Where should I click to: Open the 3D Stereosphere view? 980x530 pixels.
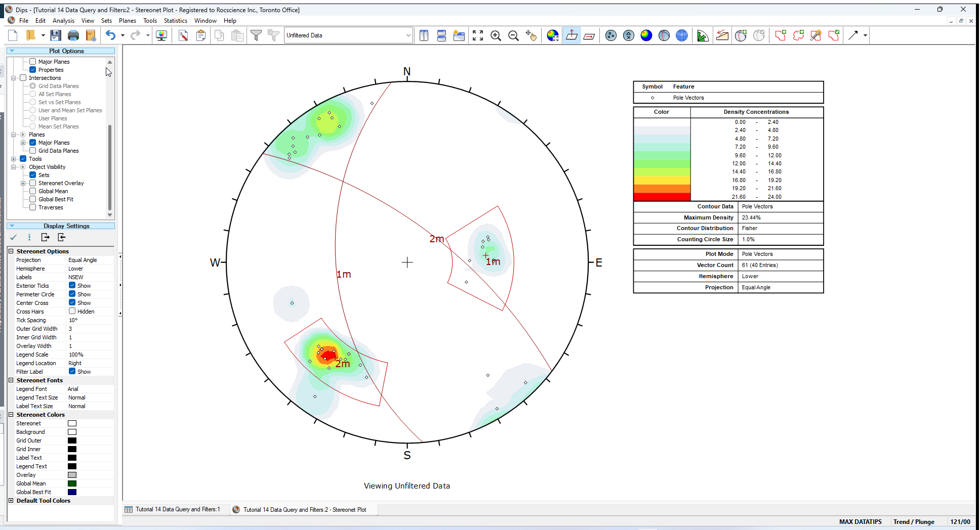click(682, 35)
